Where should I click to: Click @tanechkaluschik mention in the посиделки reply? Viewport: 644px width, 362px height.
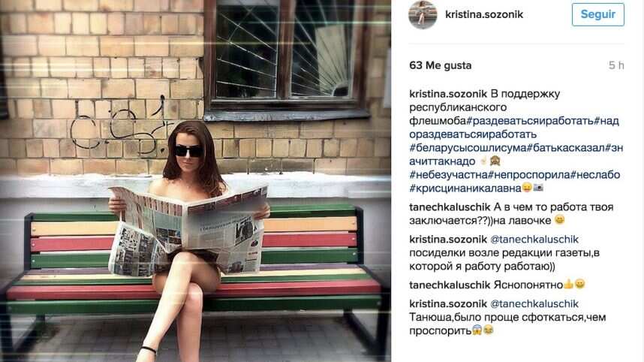coord(534,239)
